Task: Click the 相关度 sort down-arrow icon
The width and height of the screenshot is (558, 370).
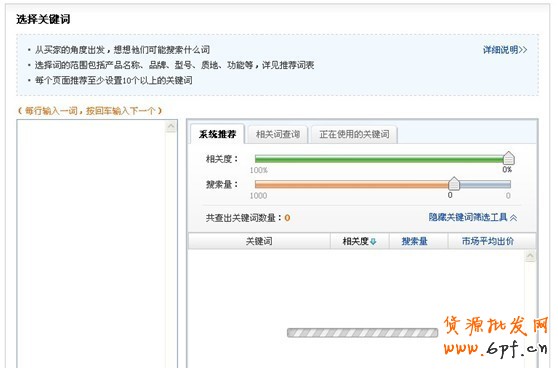Action: [x=373, y=242]
